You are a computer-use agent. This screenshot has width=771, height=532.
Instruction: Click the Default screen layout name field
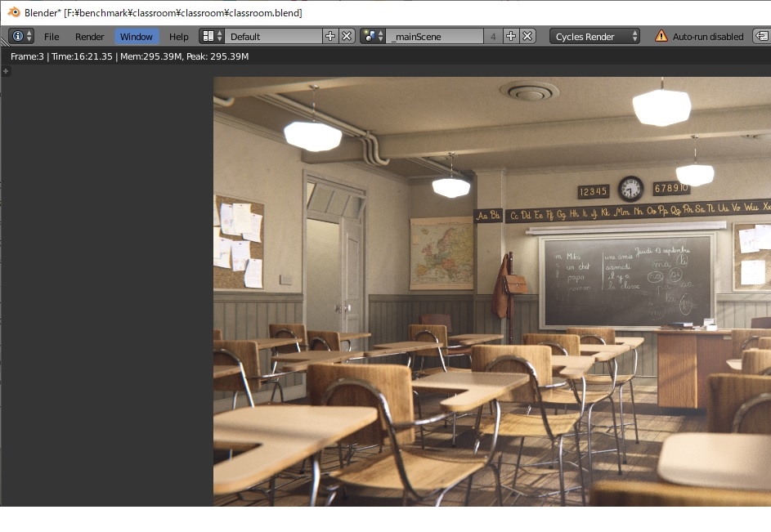(273, 37)
